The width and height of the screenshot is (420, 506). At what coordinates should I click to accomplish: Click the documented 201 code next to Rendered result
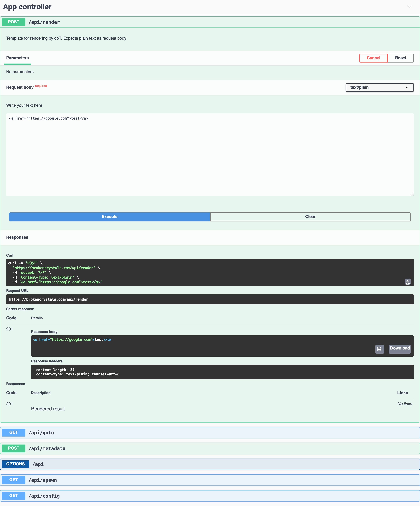point(9,404)
